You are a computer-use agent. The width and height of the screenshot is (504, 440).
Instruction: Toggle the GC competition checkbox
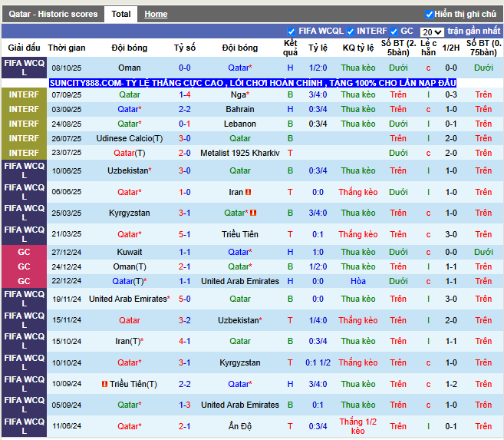[394, 31]
